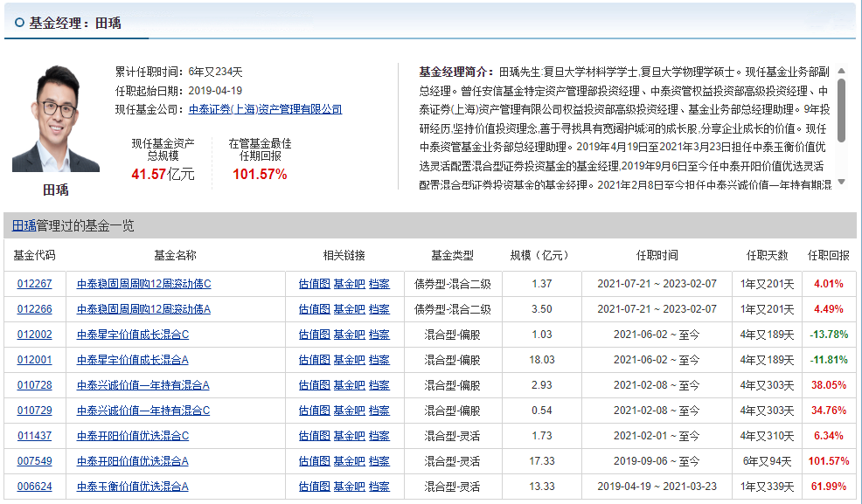Open fund code 012002
The height and width of the screenshot is (504, 862).
pyautogui.click(x=35, y=335)
